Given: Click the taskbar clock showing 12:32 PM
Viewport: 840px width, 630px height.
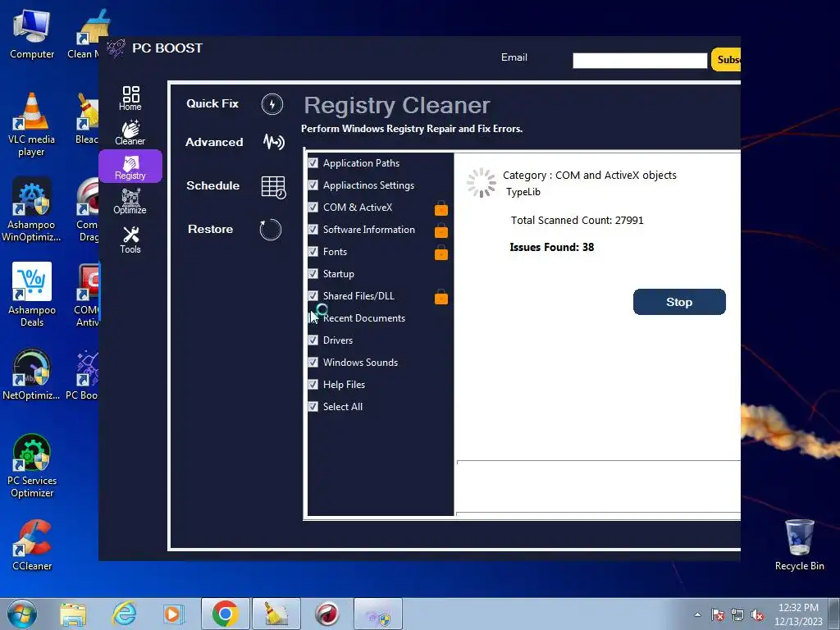Looking at the screenshot, I should [x=797, y=614].
